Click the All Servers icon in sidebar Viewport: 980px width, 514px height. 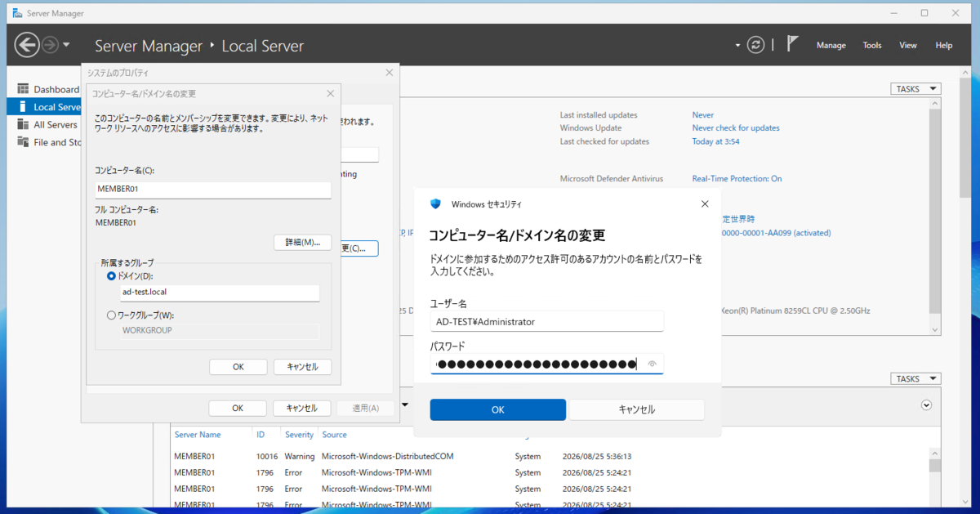23,124
